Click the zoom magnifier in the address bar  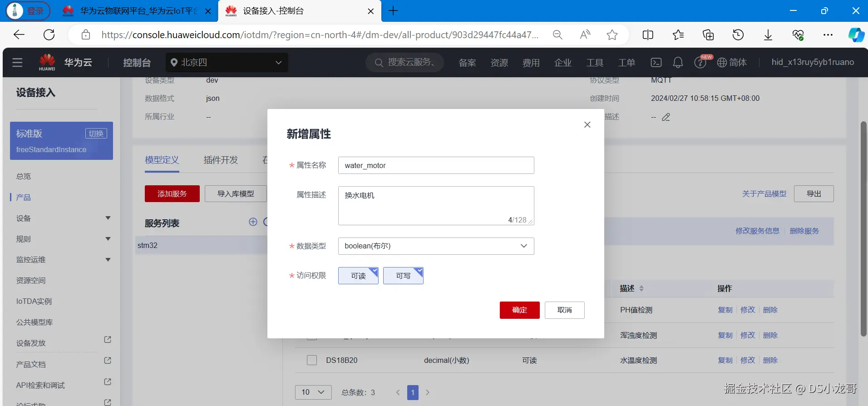click(x=557, y=35)
